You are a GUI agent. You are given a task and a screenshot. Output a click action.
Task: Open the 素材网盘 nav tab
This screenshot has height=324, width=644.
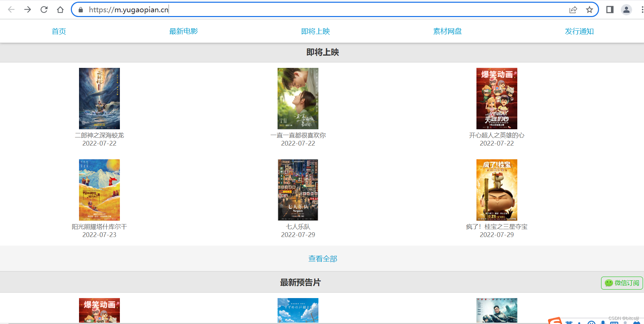pos(447,31)
